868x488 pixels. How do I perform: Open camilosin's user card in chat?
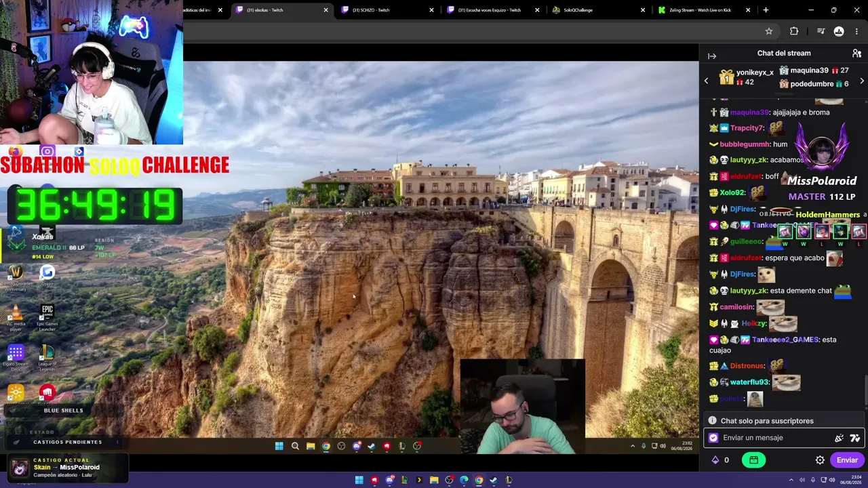pyautogui.click(x=736, y=307)
